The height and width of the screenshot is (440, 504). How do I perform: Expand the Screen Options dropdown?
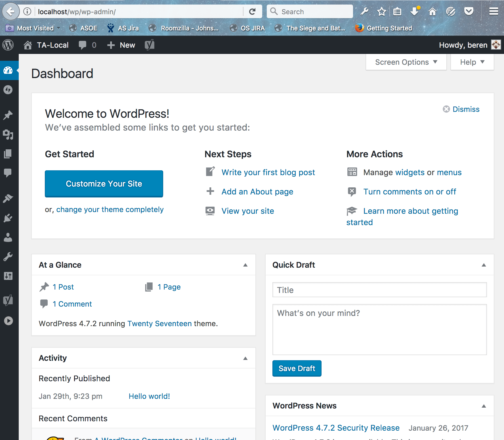pyautogui.click(x=406, y=62)
